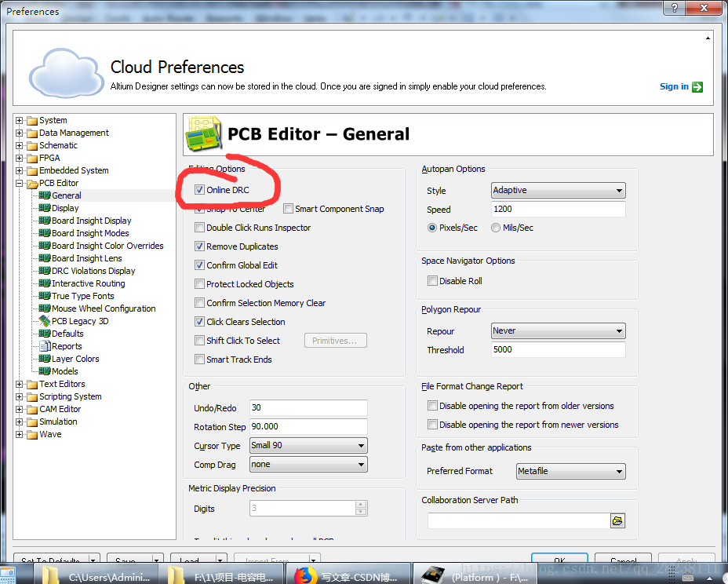The image size is (728, 584).
Task: Click the open PCB Editor folder icon
Action: point(32,183)
